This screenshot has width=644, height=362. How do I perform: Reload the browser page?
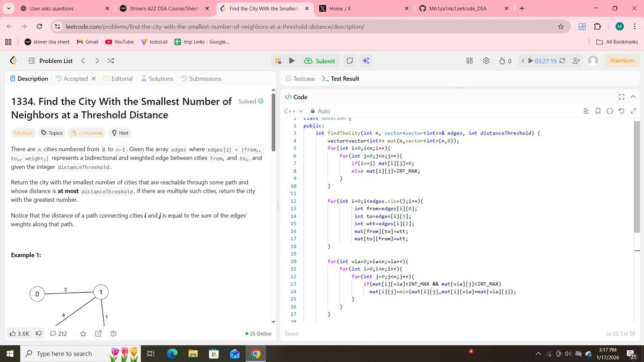39,26
